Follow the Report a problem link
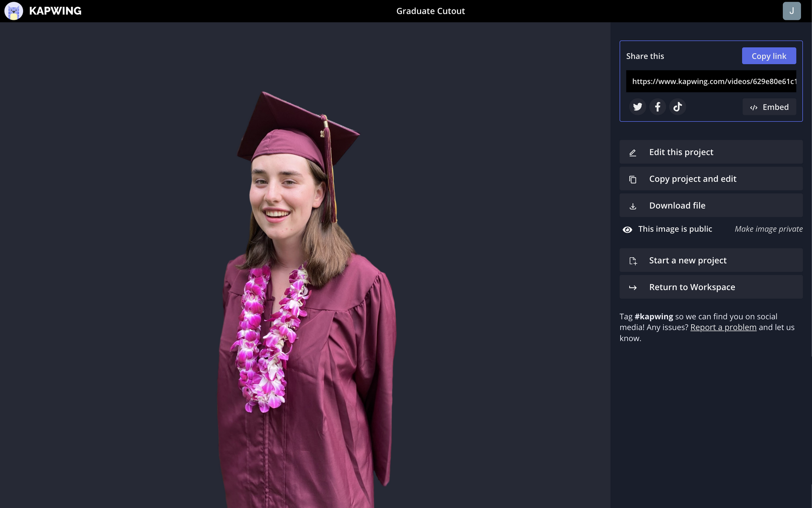 (x=723, y=328)
